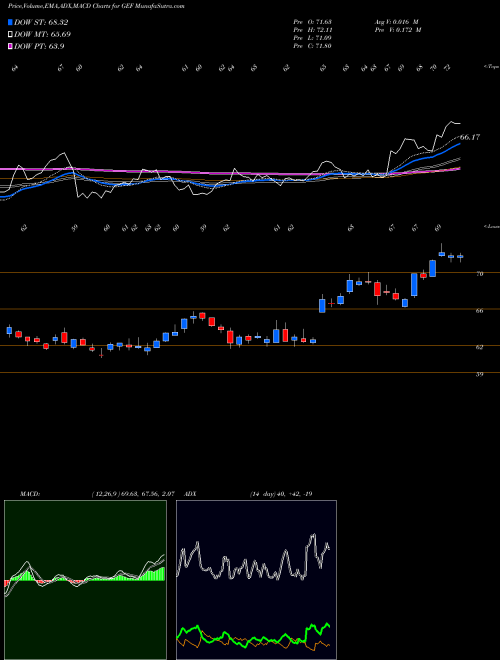Click the 59 price axis label
Screen dimensions: 500x660
tap(479, 374)
